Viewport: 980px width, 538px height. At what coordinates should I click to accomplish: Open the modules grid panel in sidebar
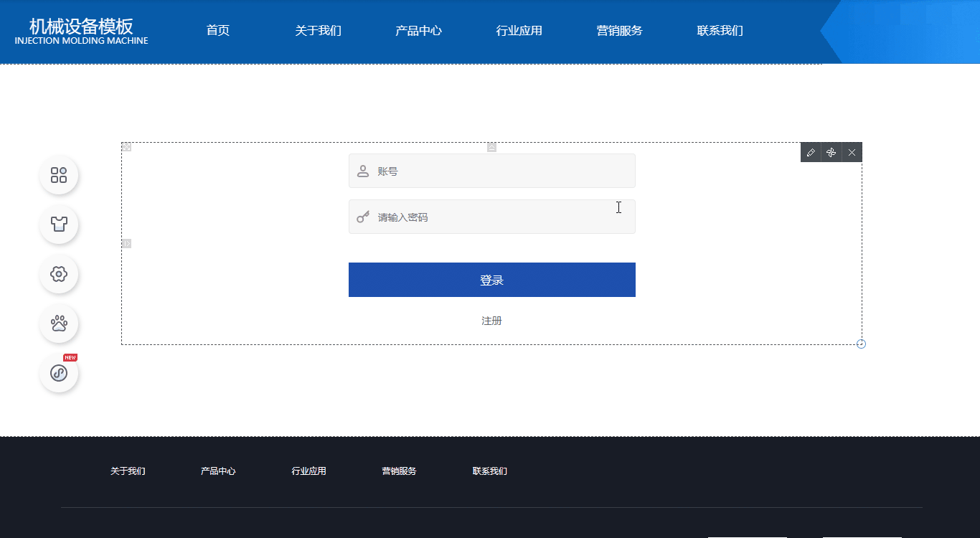(59, 175)
